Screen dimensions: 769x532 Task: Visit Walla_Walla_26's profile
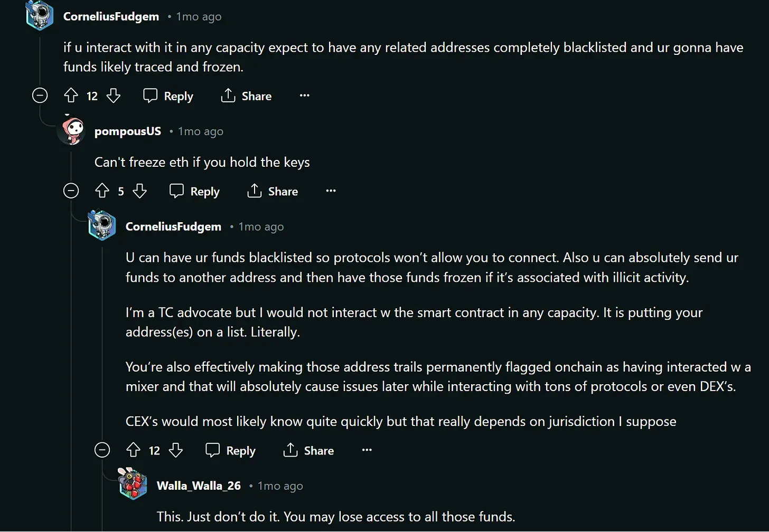[x=199, y=486]
